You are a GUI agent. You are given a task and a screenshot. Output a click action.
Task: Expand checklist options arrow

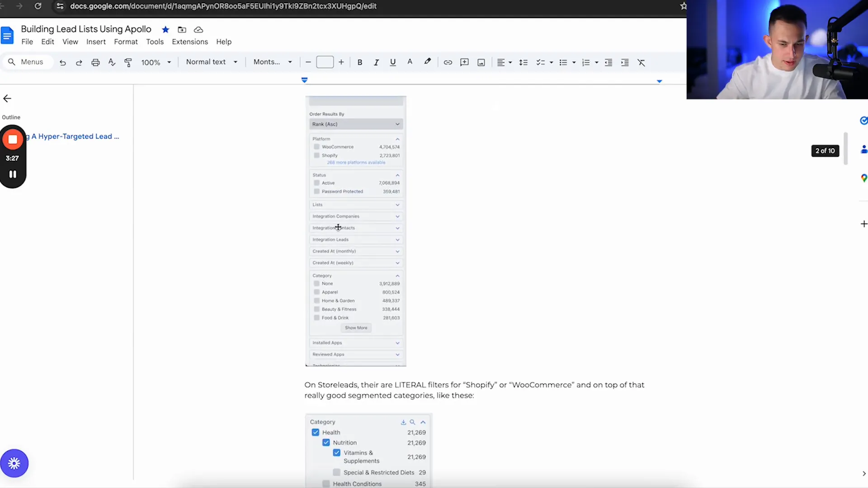tap(552, 62)
